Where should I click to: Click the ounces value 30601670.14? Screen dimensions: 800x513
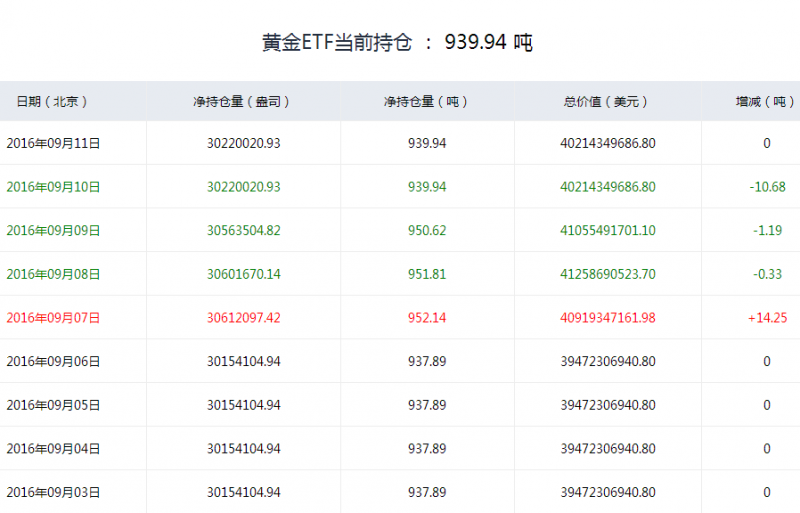click(243, 274)
